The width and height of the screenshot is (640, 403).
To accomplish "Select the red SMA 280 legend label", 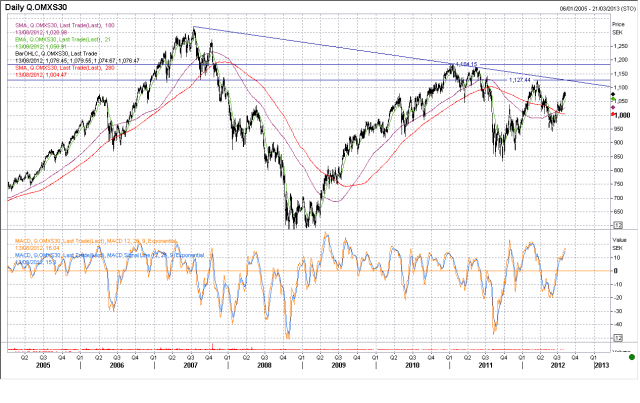I will 55,65.
